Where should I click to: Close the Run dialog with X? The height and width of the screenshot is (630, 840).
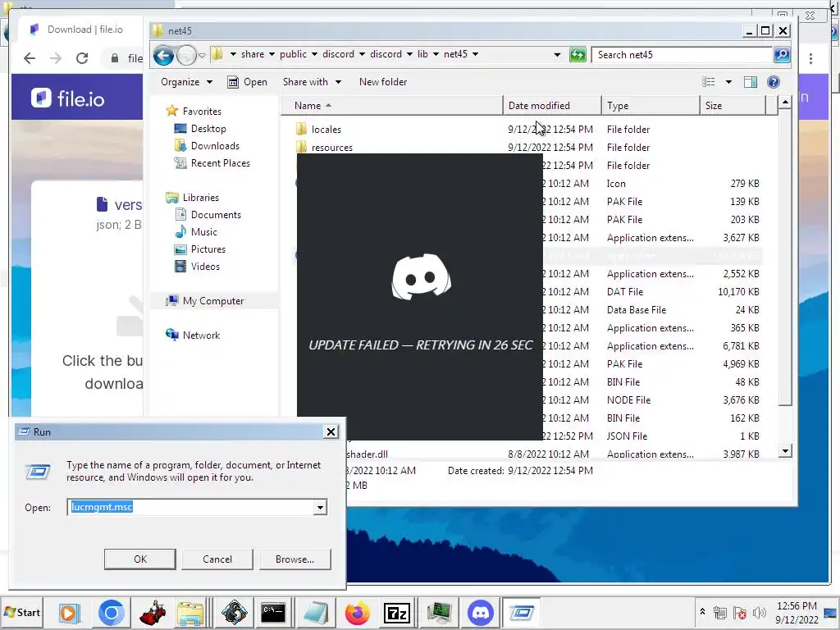pos(331,431)
